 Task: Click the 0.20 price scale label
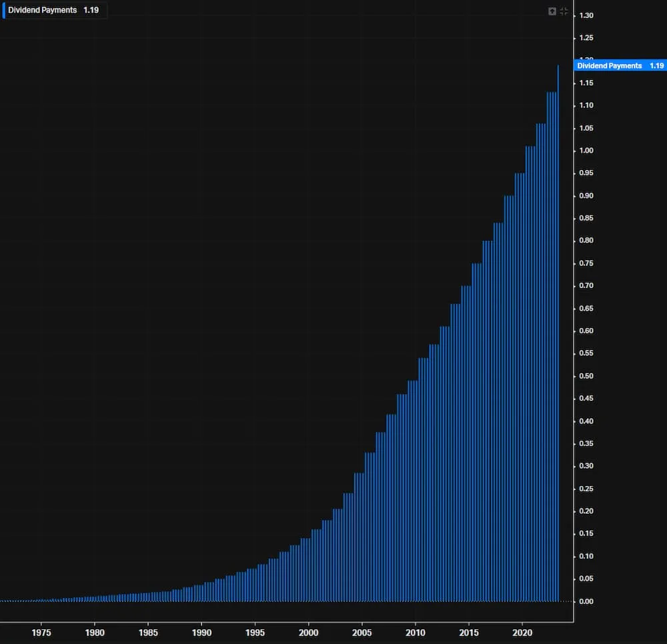click(x=586, y=511)
